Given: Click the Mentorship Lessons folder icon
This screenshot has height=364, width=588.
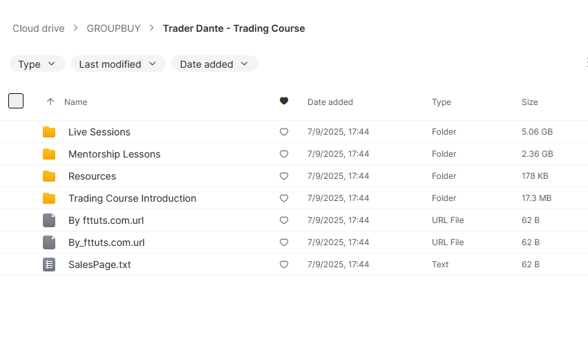Looking at the screenshot, I should tap(49, 154).
